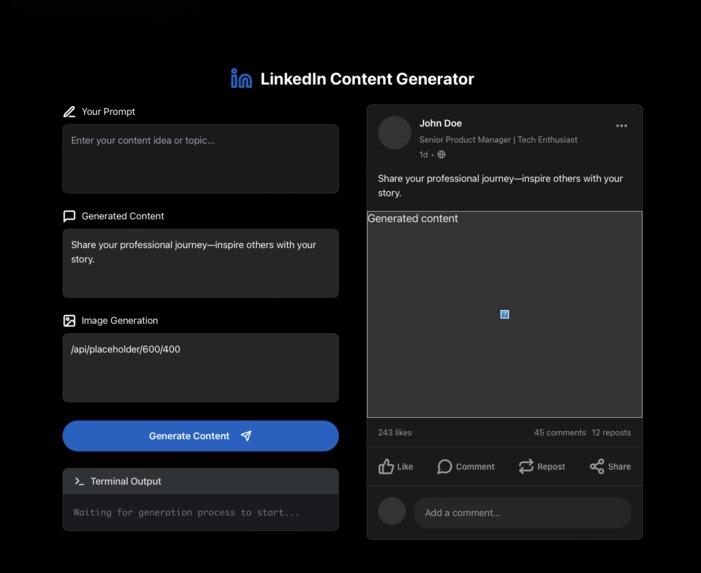701x573 pixels.
Task: Click the Terminal Output header
Action: click(201, 481)
